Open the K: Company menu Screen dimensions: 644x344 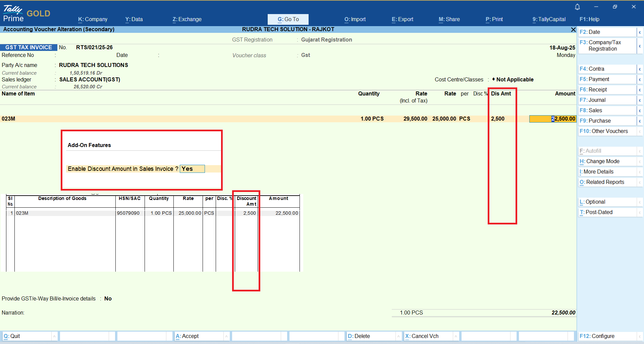click(x=93, y=19)
